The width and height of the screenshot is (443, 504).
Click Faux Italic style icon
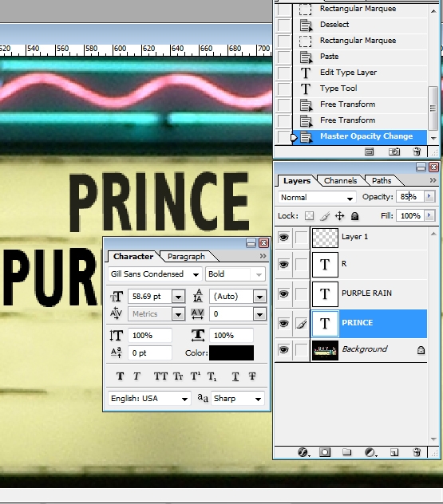(136, 376)
